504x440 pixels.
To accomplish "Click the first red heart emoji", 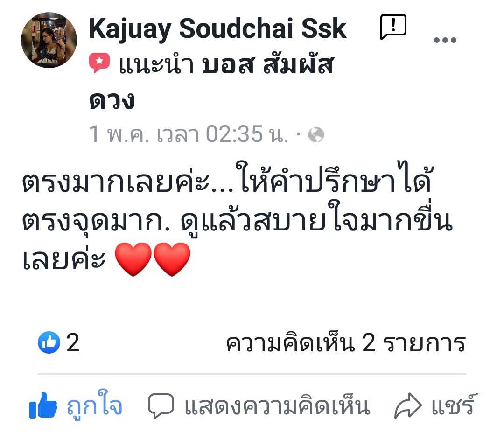I will pos(133,259).
